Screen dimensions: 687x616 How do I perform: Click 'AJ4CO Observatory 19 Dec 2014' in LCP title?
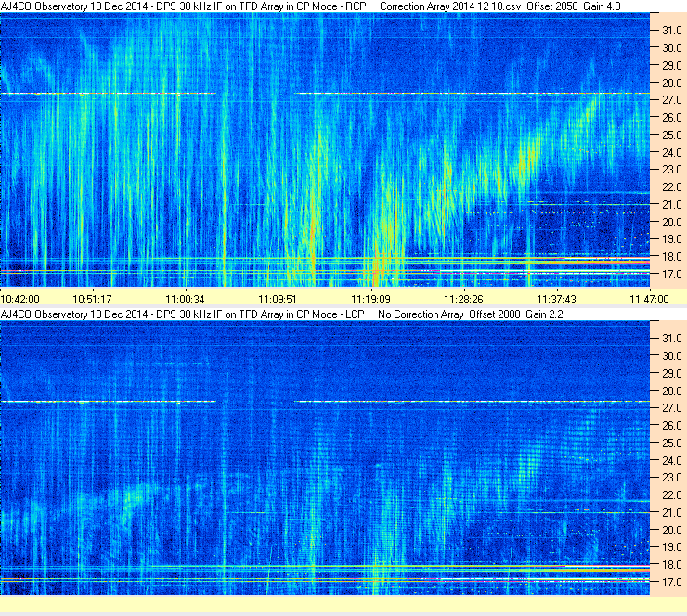pos(74,314)
